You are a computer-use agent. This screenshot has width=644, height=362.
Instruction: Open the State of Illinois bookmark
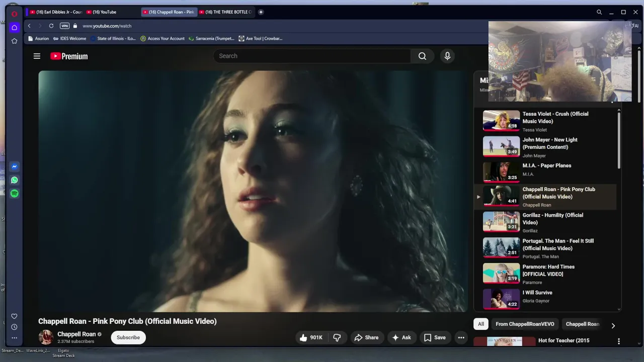[x=113, y=38]
